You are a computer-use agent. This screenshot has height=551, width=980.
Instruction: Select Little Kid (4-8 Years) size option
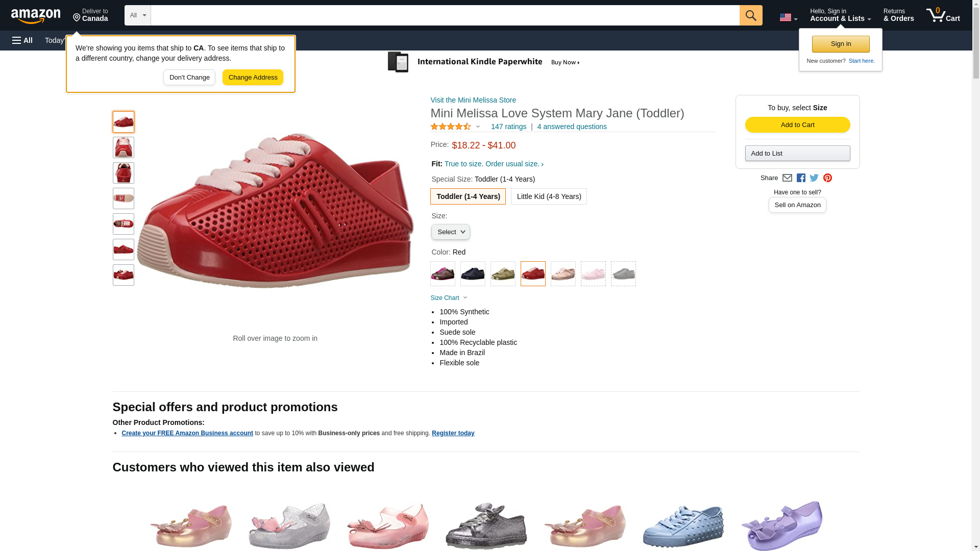click(x=549, y=196)
